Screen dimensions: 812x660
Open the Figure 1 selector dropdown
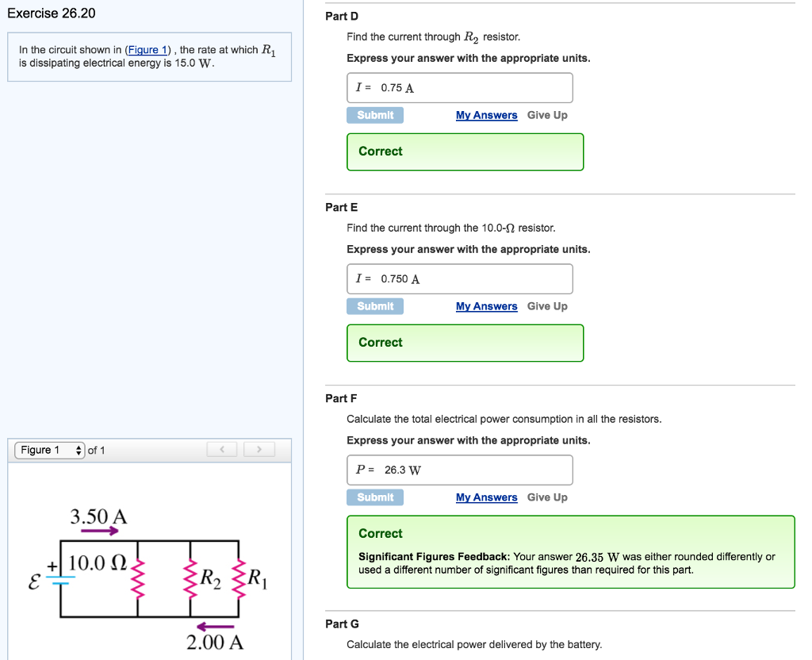click(48, 449)
